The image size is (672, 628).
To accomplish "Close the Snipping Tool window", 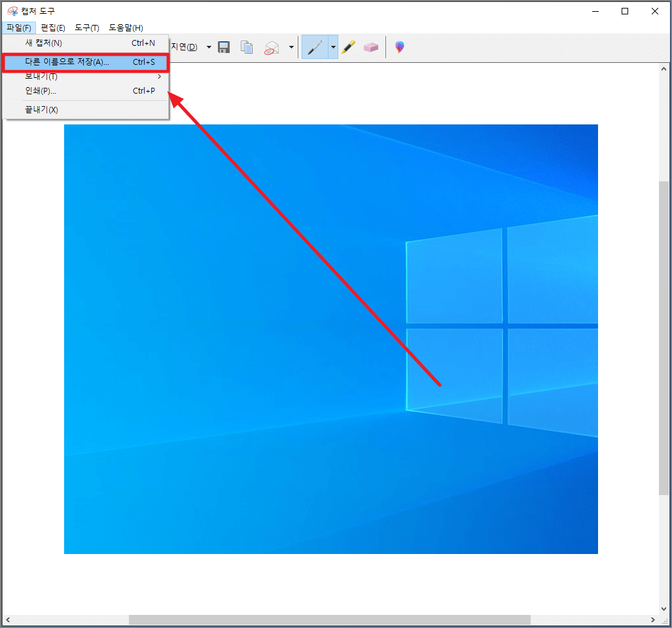I will tap(655, 11).
